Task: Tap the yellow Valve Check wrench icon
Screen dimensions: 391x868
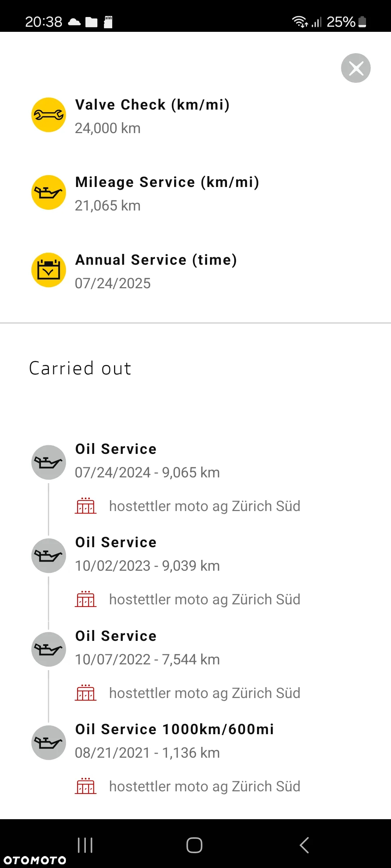Action: tap(49, 115)
